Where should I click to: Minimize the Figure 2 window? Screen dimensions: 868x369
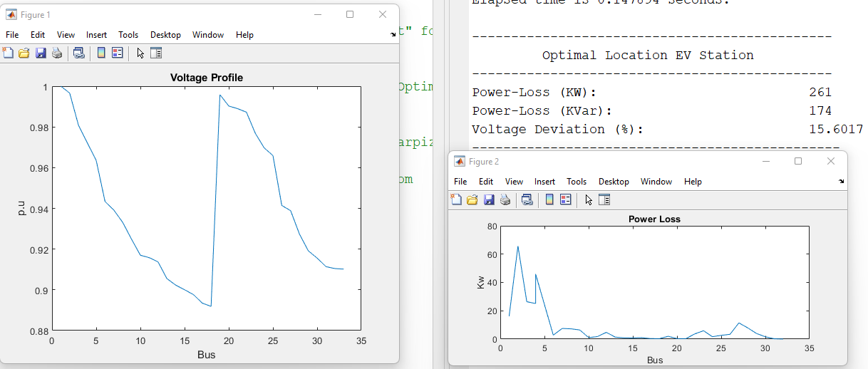(x=765, y=161)
